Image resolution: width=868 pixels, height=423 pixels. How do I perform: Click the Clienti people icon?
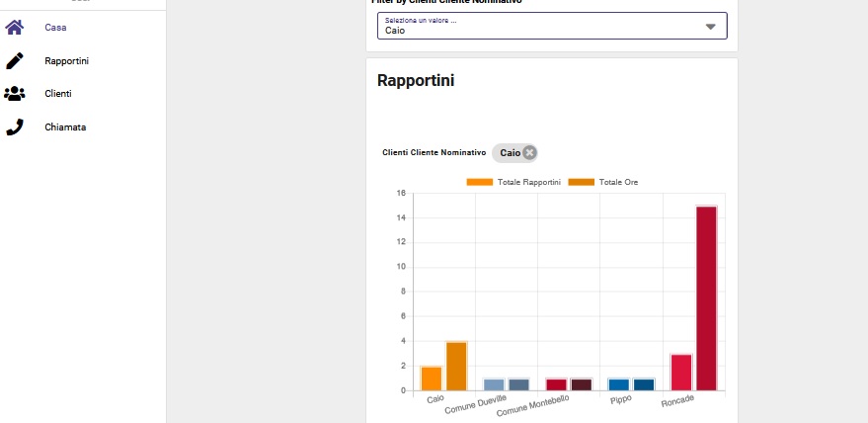point(15,94)
